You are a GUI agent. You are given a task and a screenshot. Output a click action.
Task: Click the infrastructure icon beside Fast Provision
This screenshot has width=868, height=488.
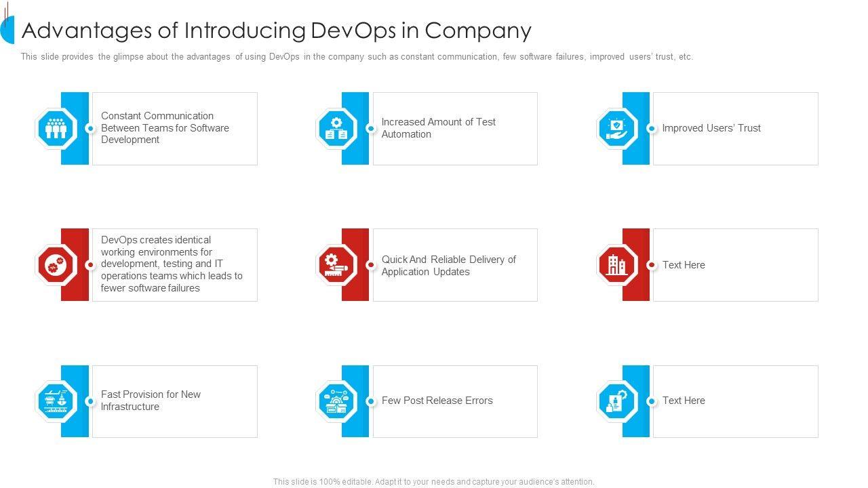click(x=56, y=401)
